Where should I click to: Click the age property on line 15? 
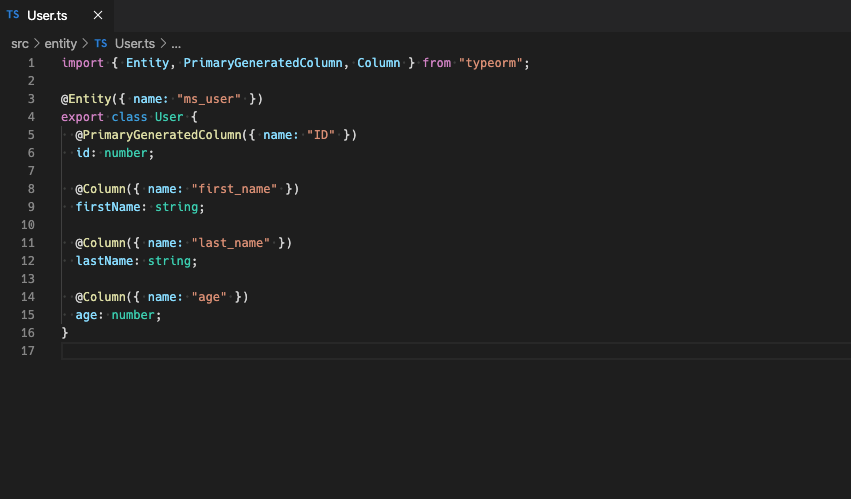click(86, 315)
